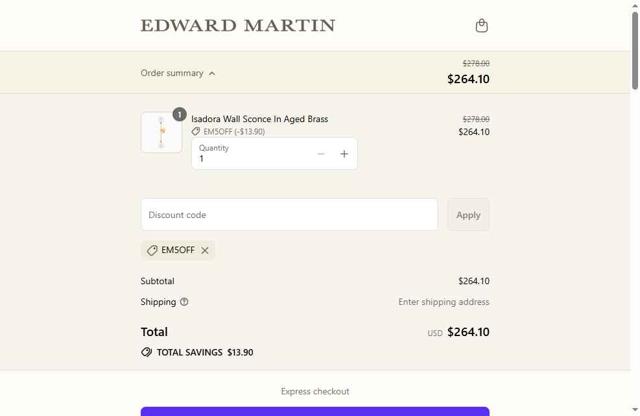The height and width of the screenshot is (416, 640).
Task: Collapse the Order summary chevron
Action: point(212,73)
